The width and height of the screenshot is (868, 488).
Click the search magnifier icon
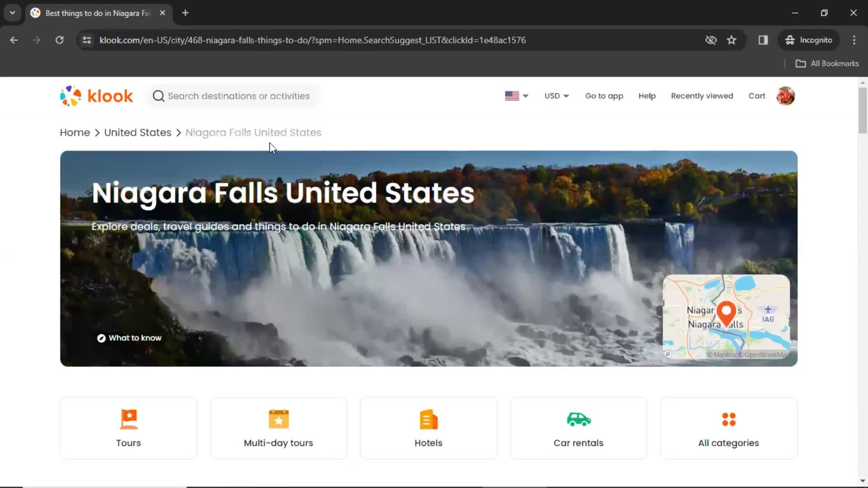[x=158, y=96]
